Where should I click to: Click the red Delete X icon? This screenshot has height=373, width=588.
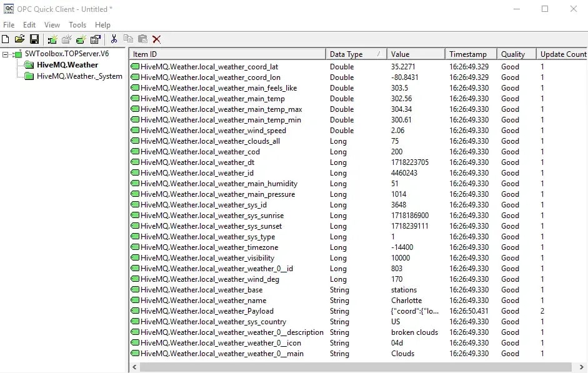click(x=156, y=38)
